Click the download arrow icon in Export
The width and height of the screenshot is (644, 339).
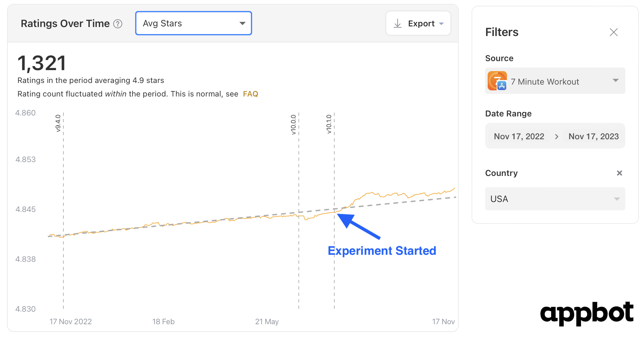[398, 23]
